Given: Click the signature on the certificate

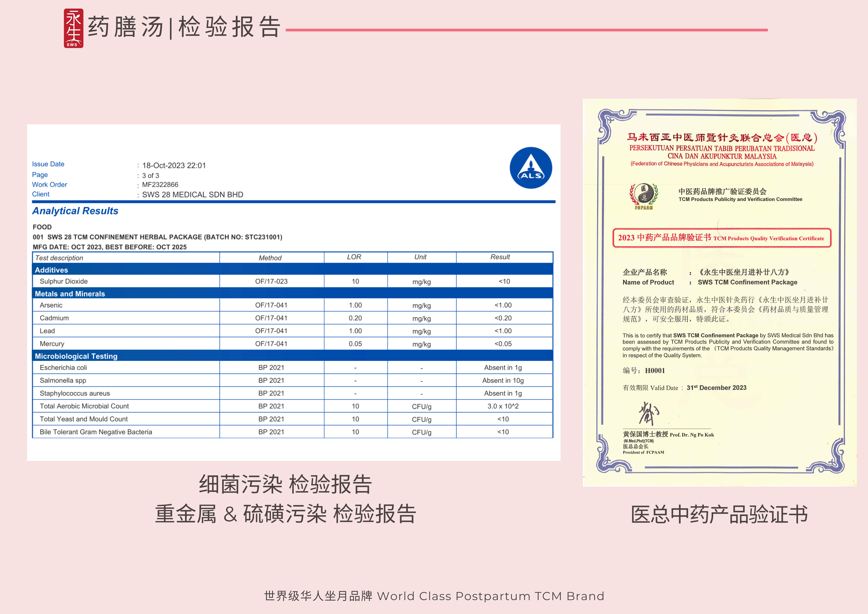Looking at the screenshot, I should (649, 413).
